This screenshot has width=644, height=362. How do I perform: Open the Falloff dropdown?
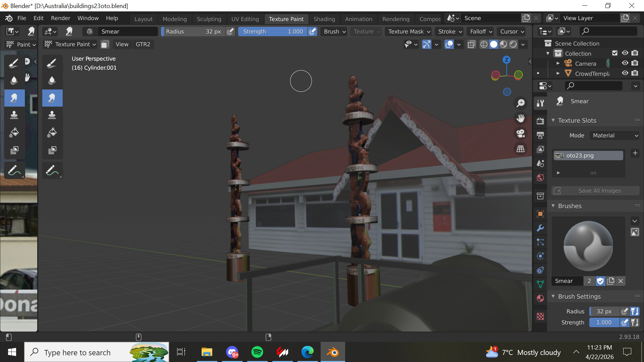point(480,32)
